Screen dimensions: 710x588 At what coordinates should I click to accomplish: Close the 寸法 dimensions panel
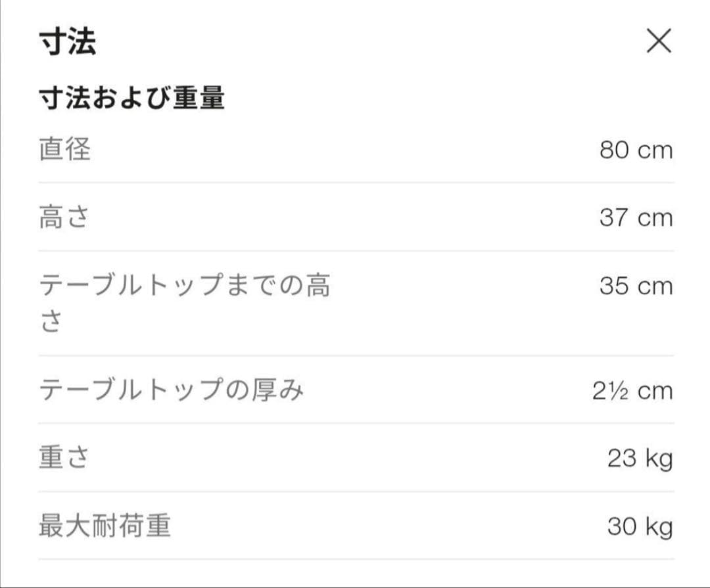pos(659,41)
